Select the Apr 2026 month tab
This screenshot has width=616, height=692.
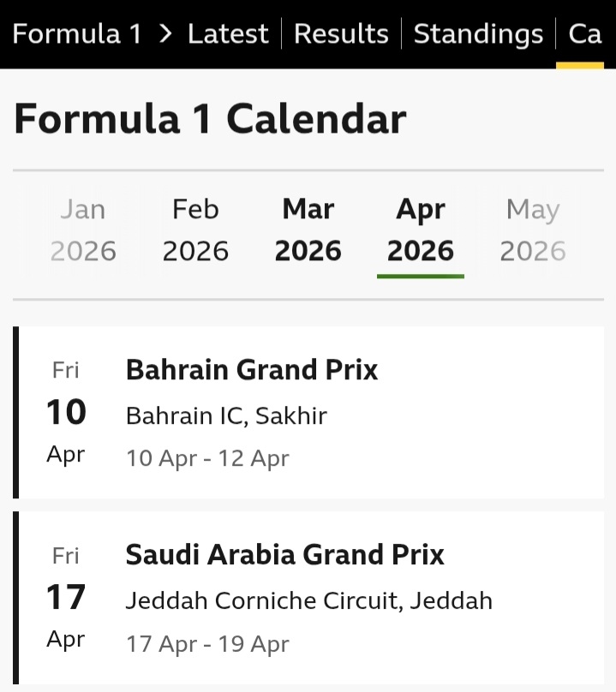tap(421, 230)
